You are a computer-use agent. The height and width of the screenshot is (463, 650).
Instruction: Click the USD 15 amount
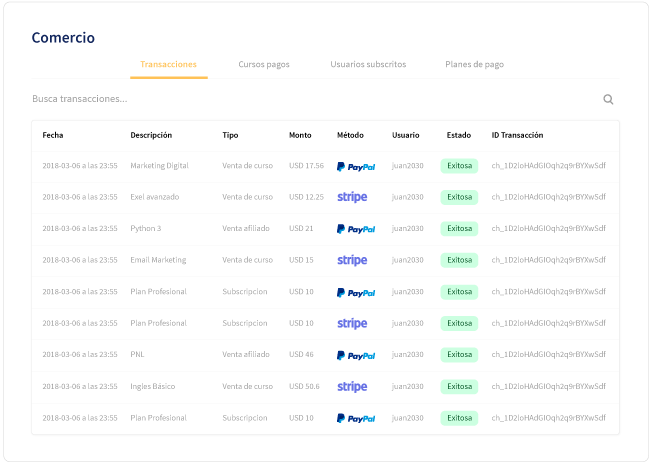[x=301, y=260]
